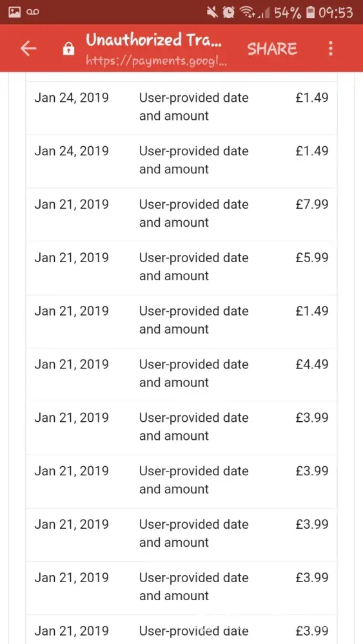Tap the Wi-Fi signal status icon
This screenshot has height=644, width=363.
click(247, 13)
